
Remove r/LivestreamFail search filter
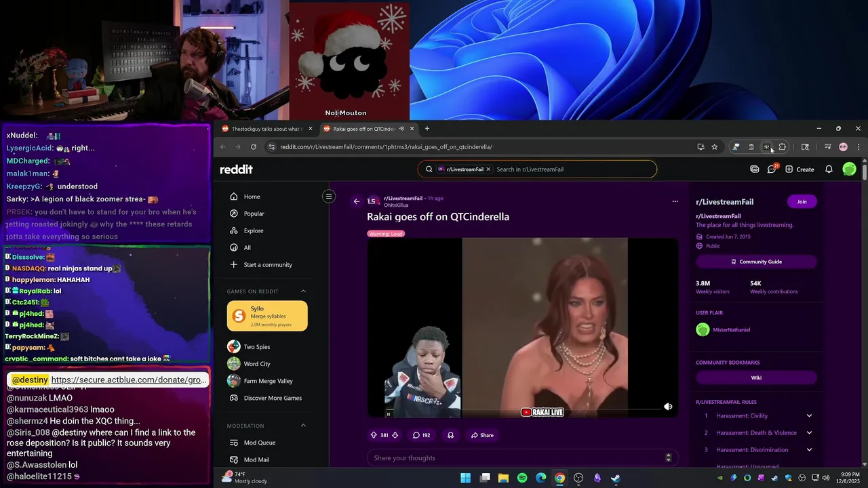coord(488,169)
